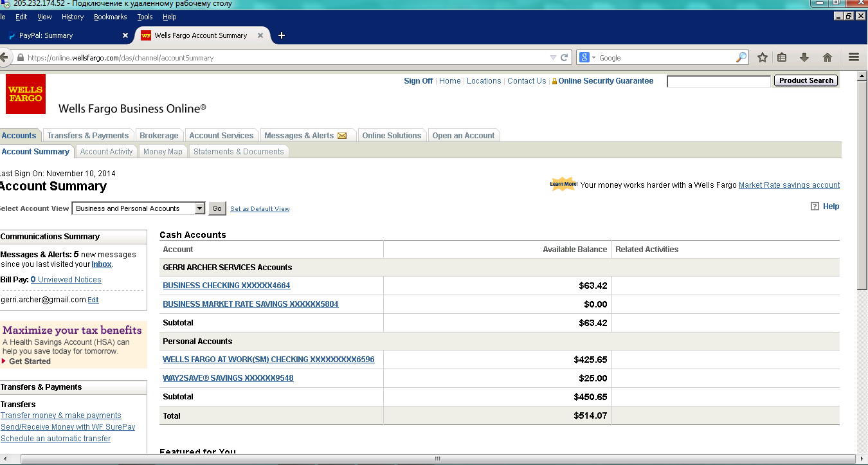Open the hamburger menu icon
Screen dimensions: 868x465
pyautogui.click(x=854, y=57)
